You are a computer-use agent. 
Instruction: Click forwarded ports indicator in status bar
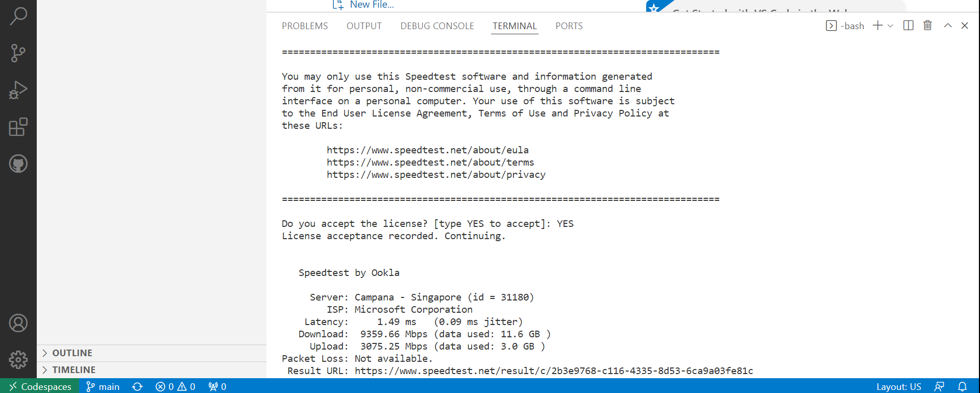point(217,386)
